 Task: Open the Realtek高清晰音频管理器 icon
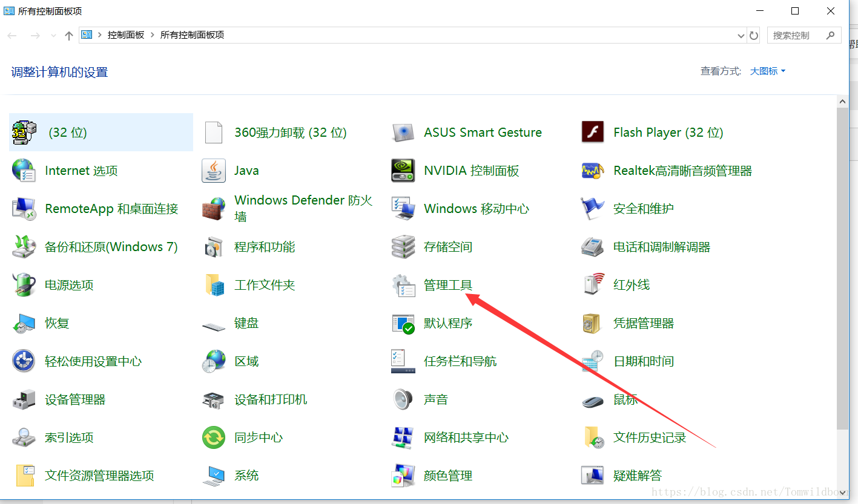(x=593, y=171)
